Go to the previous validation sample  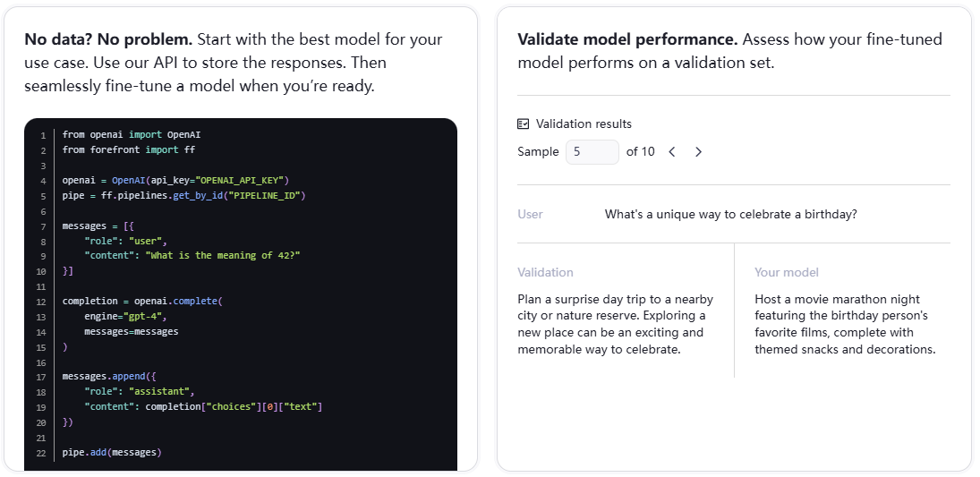pyautogui.click(x=672, y=152)
